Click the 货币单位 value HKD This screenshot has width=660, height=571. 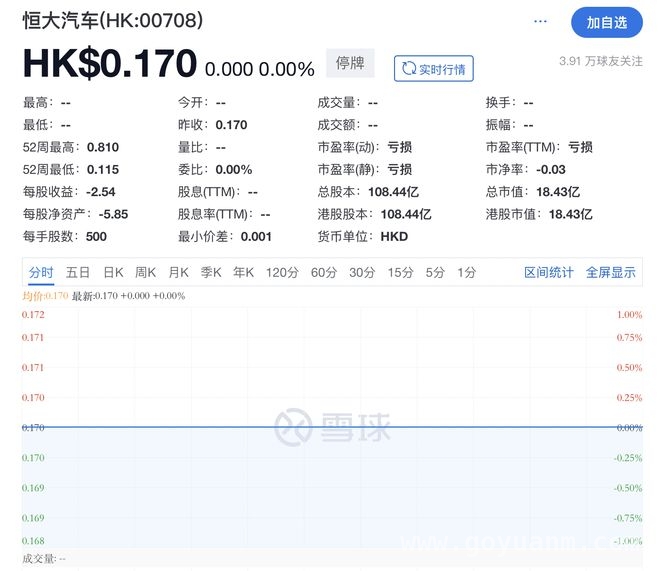[x=394, y=236]
